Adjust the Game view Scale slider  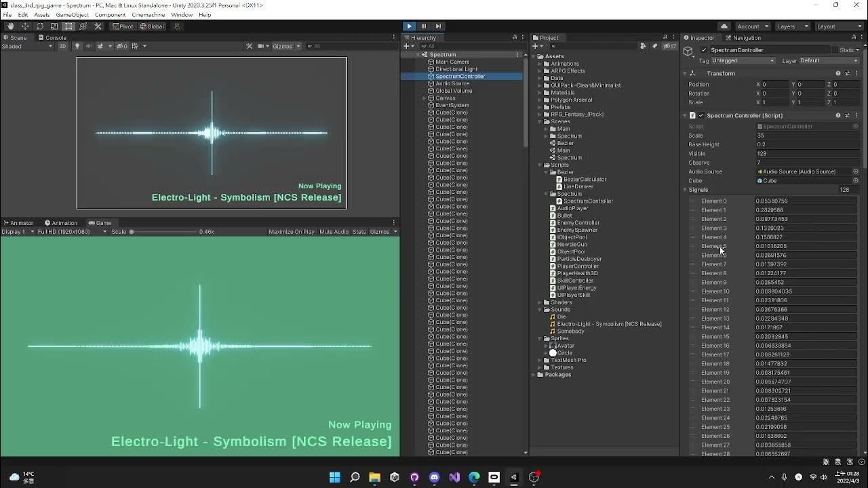(163, 232)
